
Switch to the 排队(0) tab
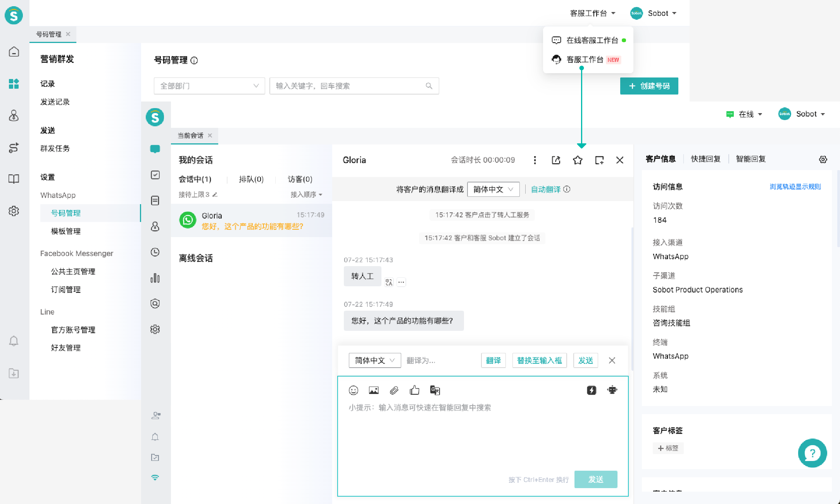[251, 179]
